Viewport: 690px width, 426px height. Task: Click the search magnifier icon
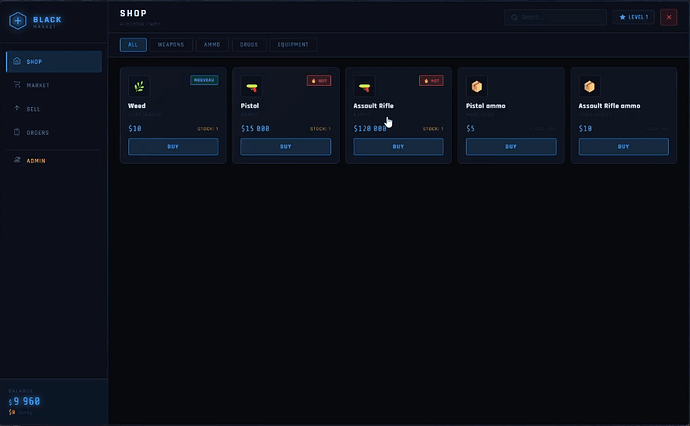coord(514,17)
